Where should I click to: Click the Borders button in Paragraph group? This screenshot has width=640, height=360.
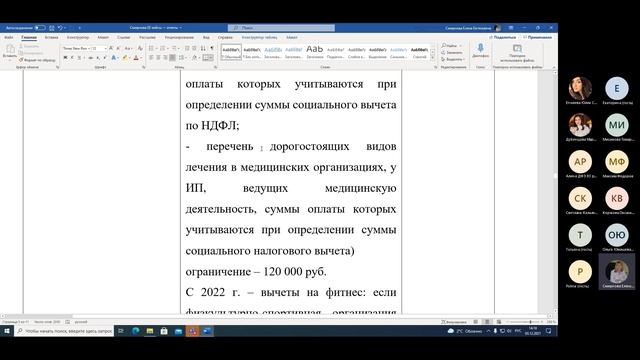coord(207,58)
